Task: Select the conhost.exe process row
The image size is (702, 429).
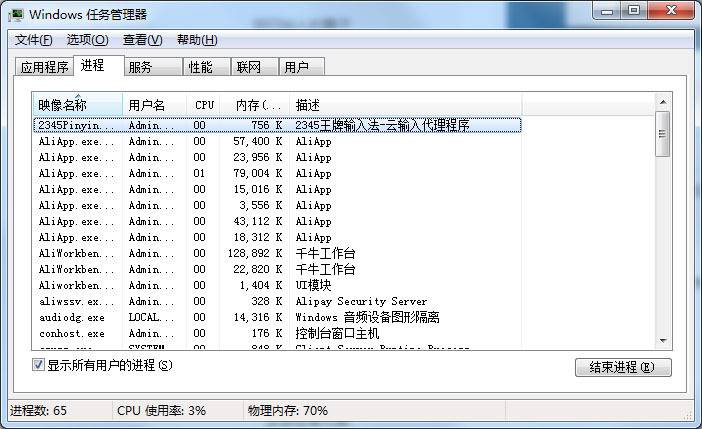Action: tap(278, 333)
